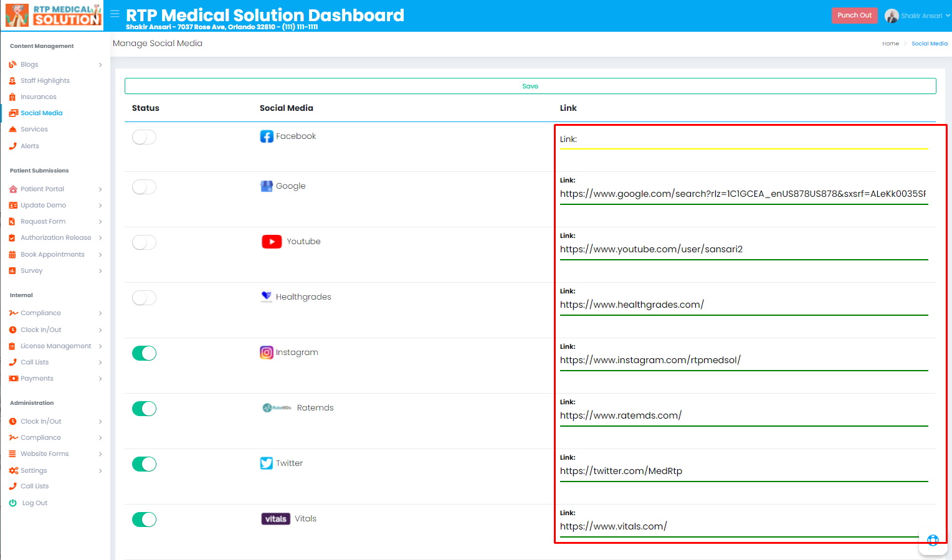Click the "Status" column header
This screenshot has height=560, width=952.
[146, 108]
